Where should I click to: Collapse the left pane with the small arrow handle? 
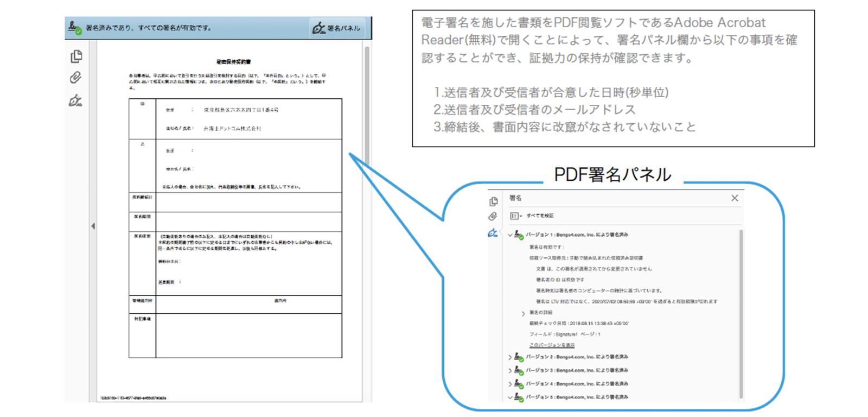pos(93,226)
